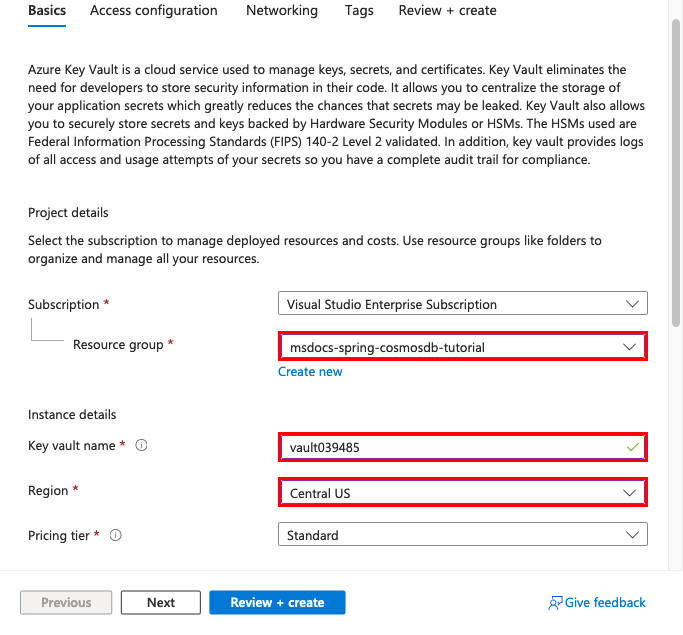The width and height of the screenshot is (683, 635).
Task: Switch to the Access configuration tab
Action: 154,11
